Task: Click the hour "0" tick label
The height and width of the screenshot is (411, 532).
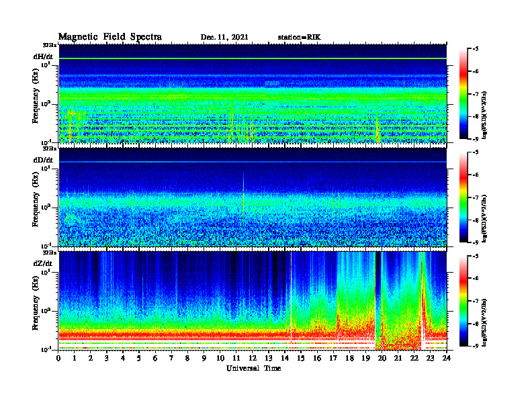Action: click(x=58, y=359)
